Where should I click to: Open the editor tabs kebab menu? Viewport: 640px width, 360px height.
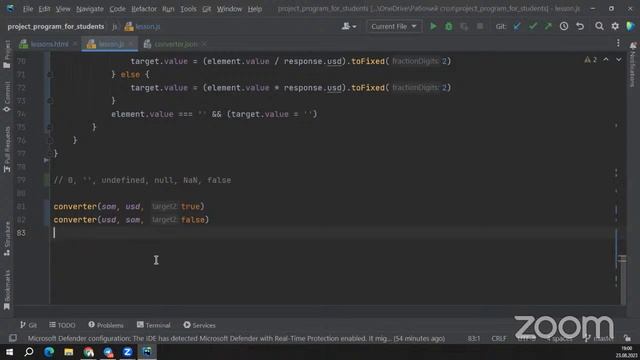click(618, 43)
